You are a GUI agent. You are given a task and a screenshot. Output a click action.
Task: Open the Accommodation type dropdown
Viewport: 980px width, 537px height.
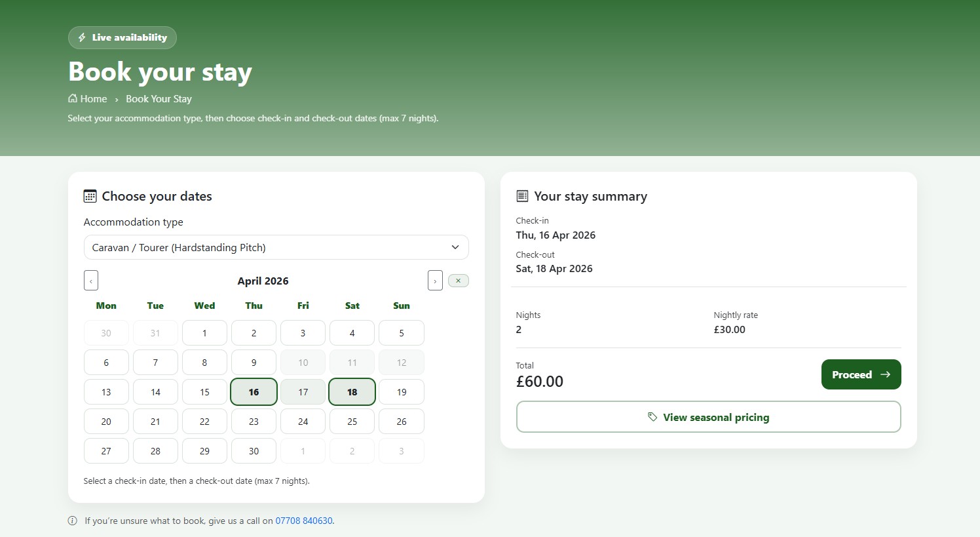[x=276, y=247]
